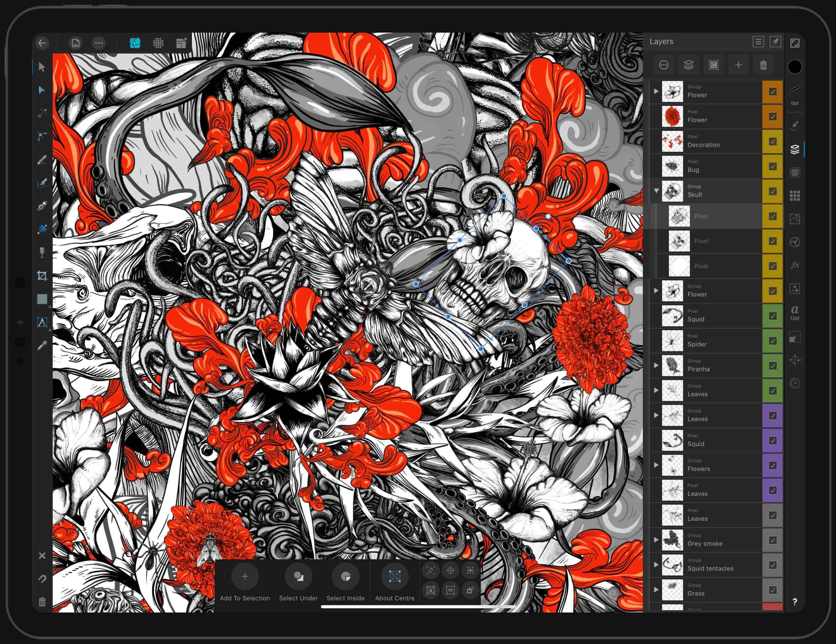Uncheck visibility of Spider layer
The image size is (836, 644).
(772, 341)
